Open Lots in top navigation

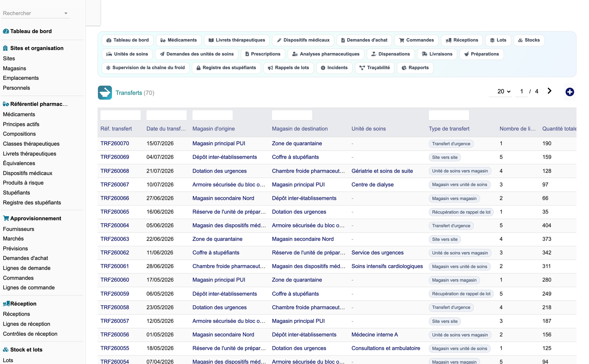tap(498, 40)
